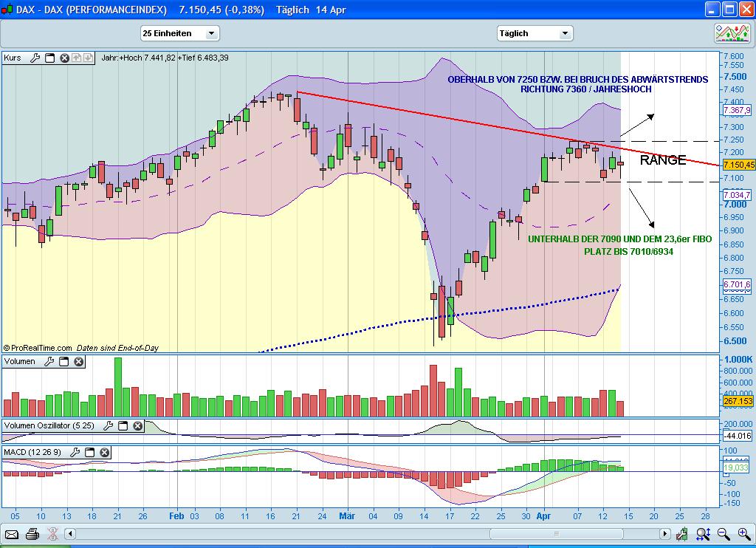Minimize the DAX chart window
The image size is (756, 548).
[x=712, y=9]
